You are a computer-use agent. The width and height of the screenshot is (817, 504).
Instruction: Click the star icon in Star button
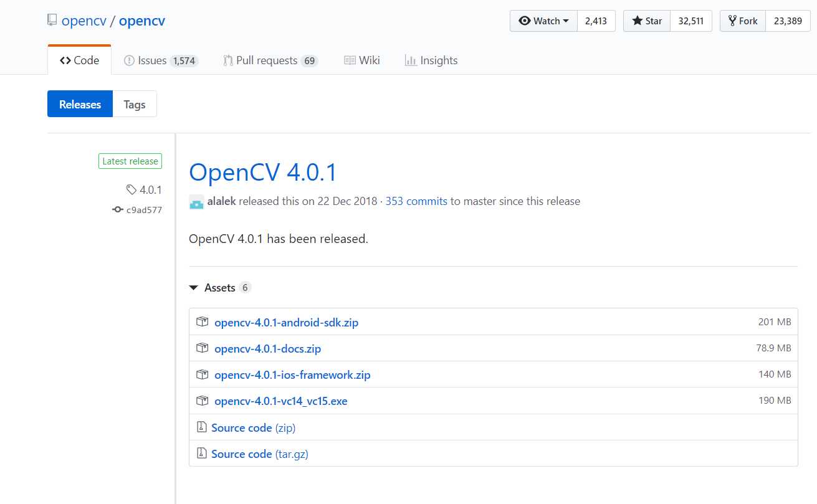pyautogui.click(x=637, y=21)
